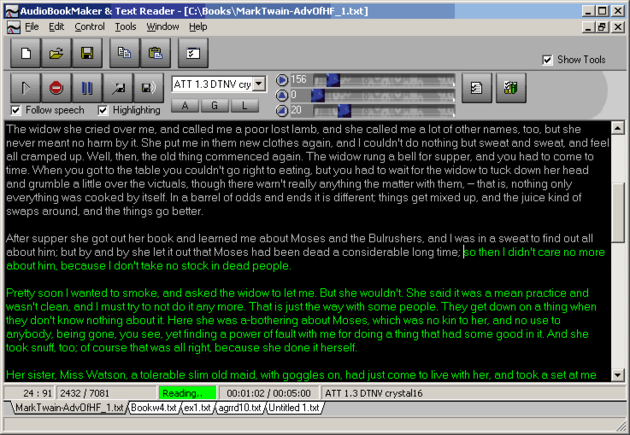The width and height of the screenshot is (630, 435).
Task: Save speech to audio file icon
Action: pos(149,88)
